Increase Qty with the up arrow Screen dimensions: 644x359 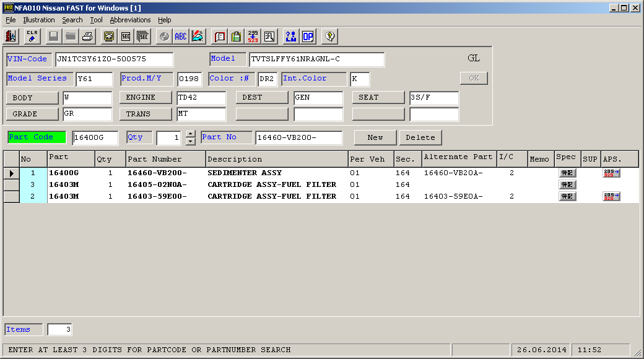click(x=191, y=134)
